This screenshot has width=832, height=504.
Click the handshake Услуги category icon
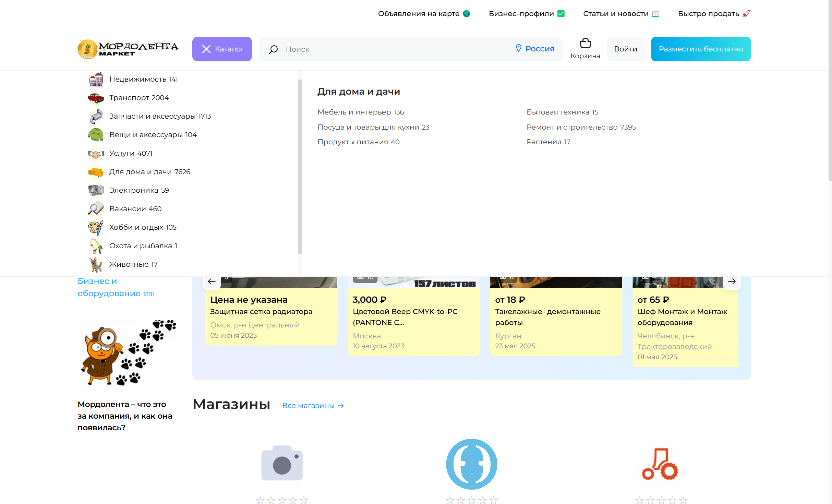point(96,154)
